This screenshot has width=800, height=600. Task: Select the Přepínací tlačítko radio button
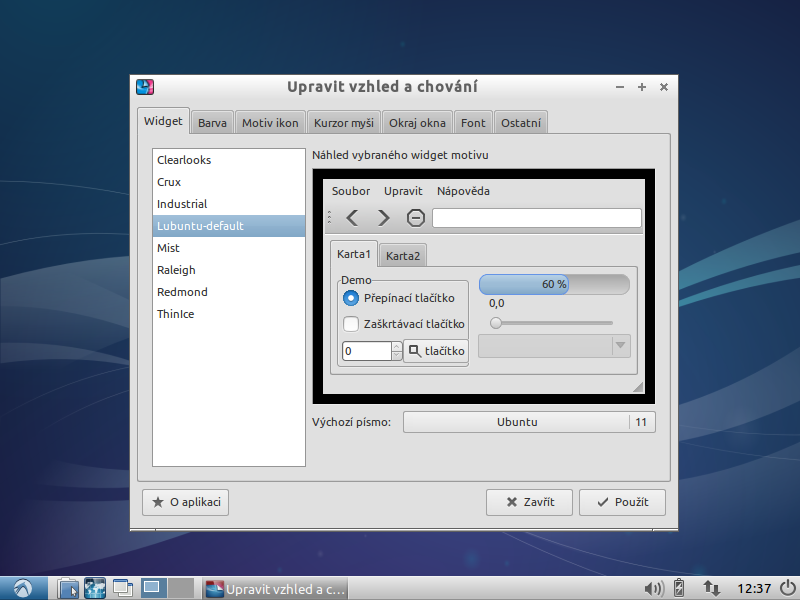coord(351,297)
